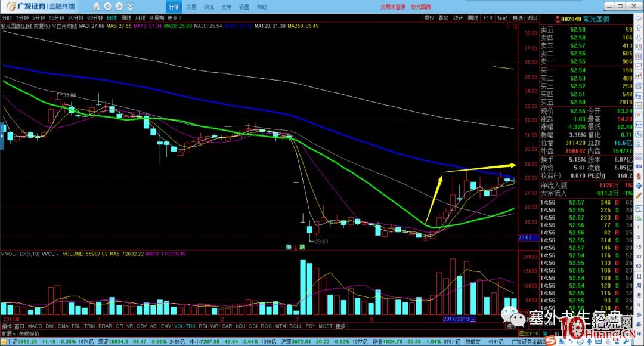Navigate back with the left arrow icon

107,7
